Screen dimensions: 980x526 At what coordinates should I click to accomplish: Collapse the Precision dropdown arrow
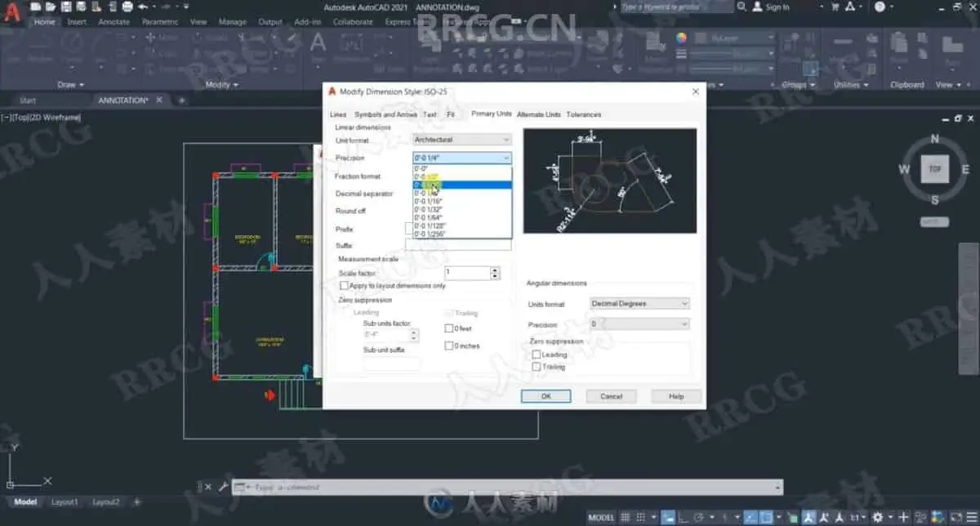[506, 158]
